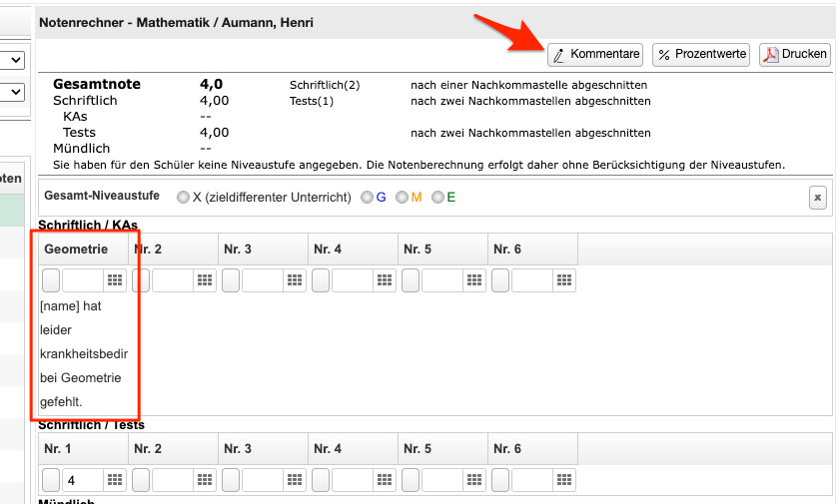Open the grid picker beside Geometrie input
This screenshot has width=836, height=504.
click(115, 280)
